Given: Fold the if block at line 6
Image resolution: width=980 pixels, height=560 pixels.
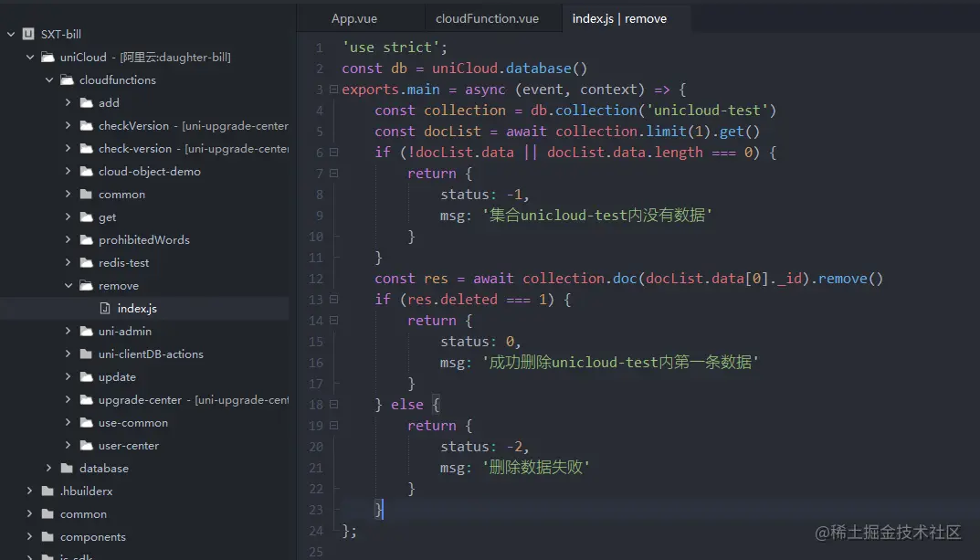Looking at the screenshot, I should [x=333, y=153].
